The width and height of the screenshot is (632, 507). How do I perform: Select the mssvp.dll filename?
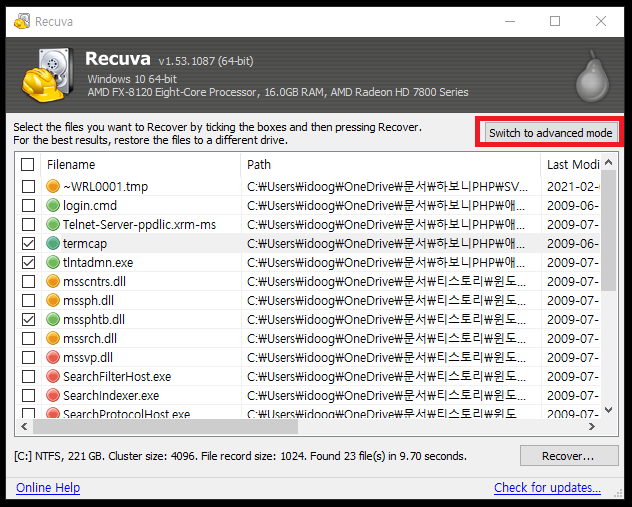pyautogui.click(x=88, y=357)
